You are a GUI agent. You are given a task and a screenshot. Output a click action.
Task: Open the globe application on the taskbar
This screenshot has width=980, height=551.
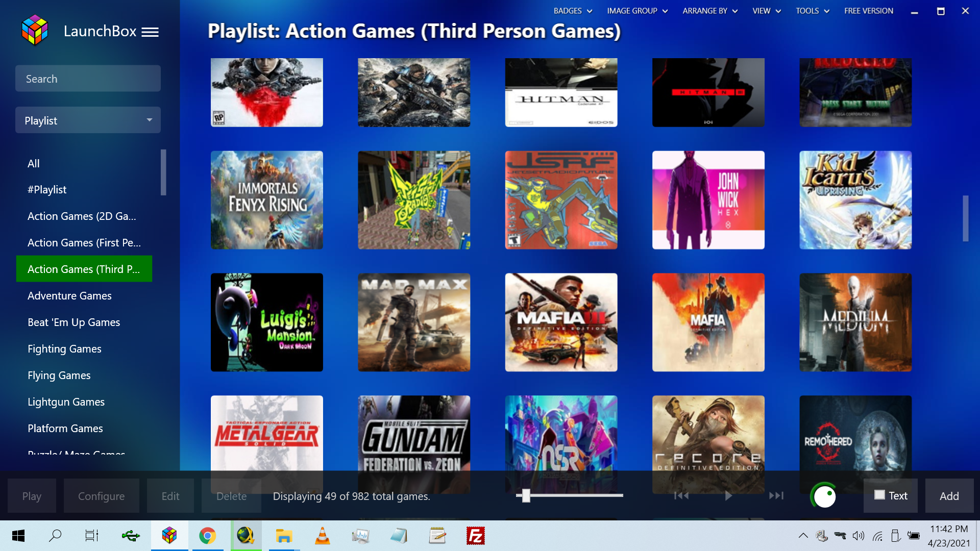246,536
